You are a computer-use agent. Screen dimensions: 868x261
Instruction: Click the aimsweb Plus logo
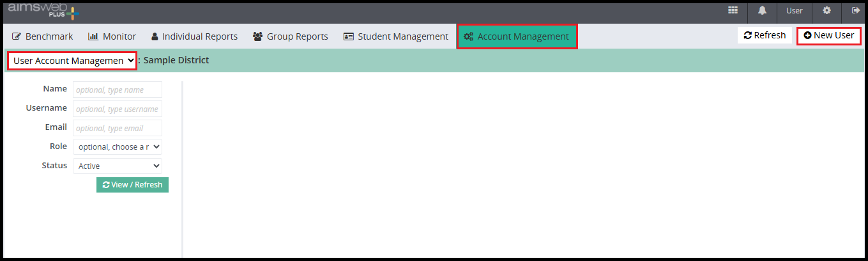pos(43,11)
